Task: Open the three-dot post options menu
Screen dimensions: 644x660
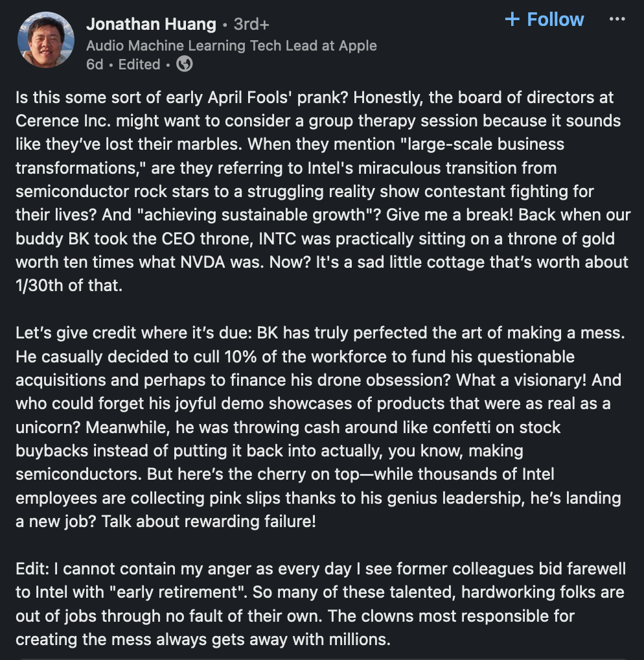Action: pos(617,19)
